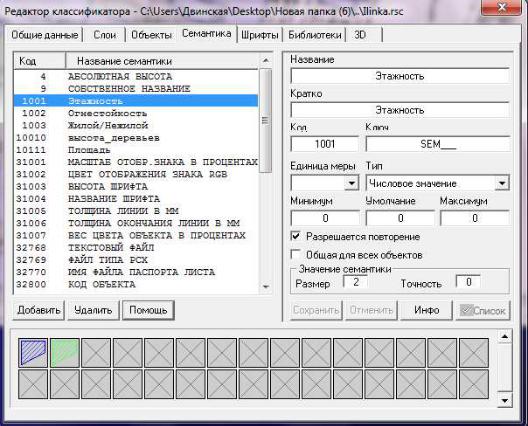Click the Точность field showing 0
Image resolution: width=528 pixels, height=426 pixels.
pyautogui.click(x=468, y=282)
